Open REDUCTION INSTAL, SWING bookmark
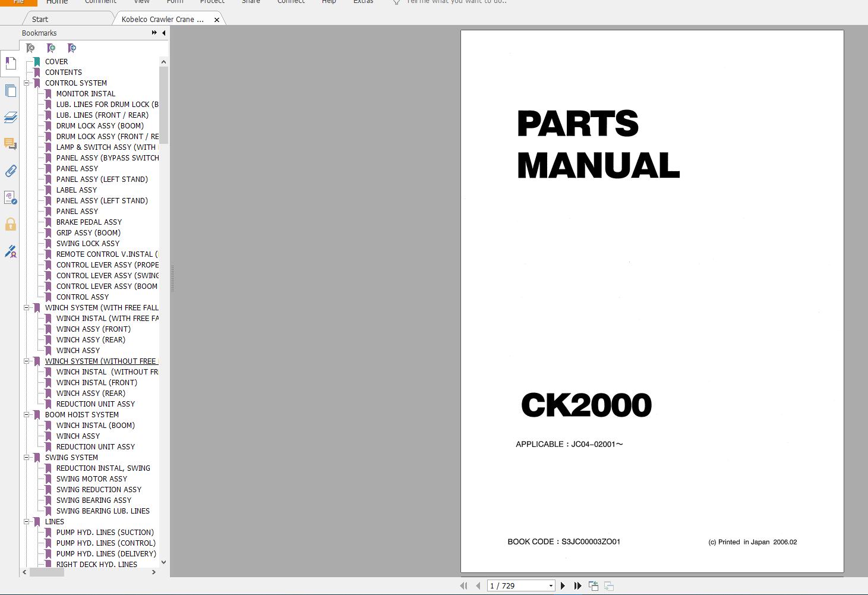Screen dimensions: 868x595 [103, 468]
